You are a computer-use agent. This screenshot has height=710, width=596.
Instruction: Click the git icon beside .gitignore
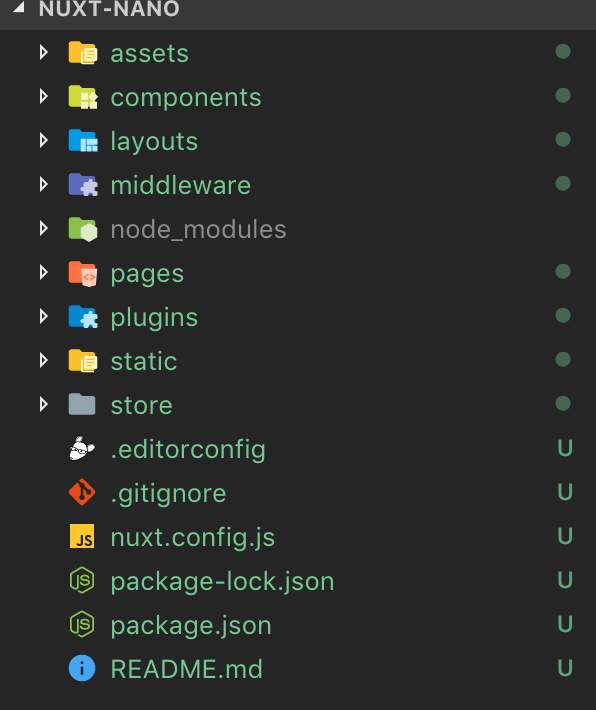coord(82,492)
